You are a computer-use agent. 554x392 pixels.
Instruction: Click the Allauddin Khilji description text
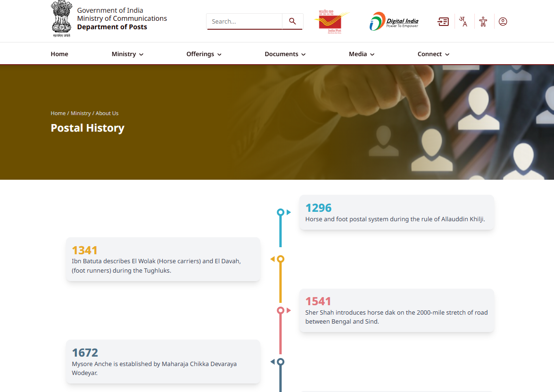pyautogui.click(x=395, y=219)
